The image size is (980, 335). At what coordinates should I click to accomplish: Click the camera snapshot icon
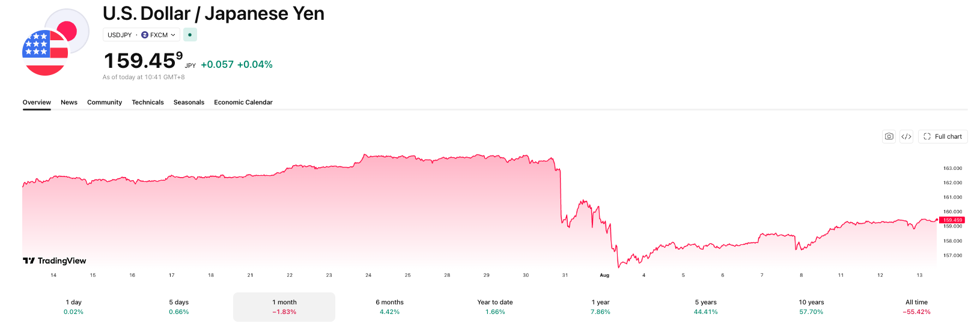(889, 136)
